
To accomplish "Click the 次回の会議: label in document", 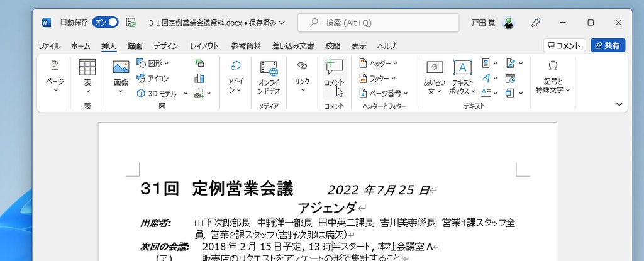I will click(x=164, y=247).
